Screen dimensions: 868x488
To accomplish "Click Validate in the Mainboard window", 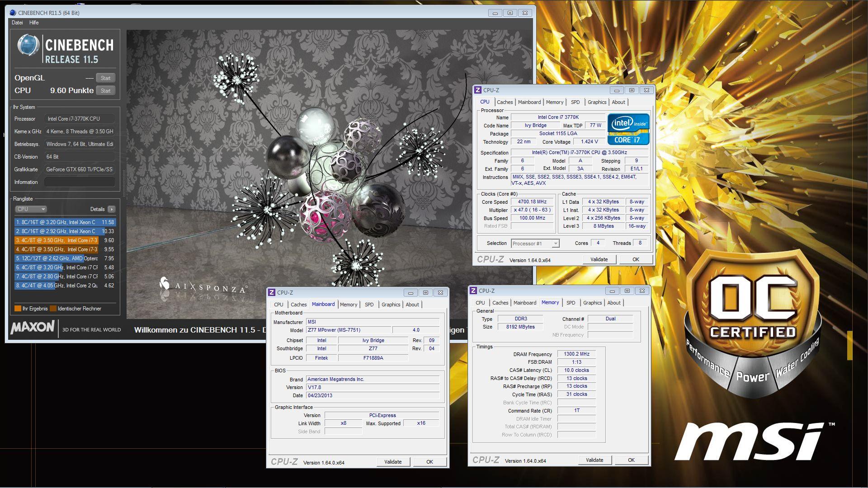I will pos(393,462).
